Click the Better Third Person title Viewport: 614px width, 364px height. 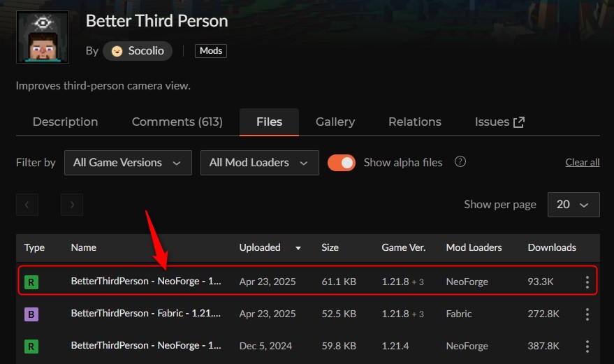tap(156, 21)
